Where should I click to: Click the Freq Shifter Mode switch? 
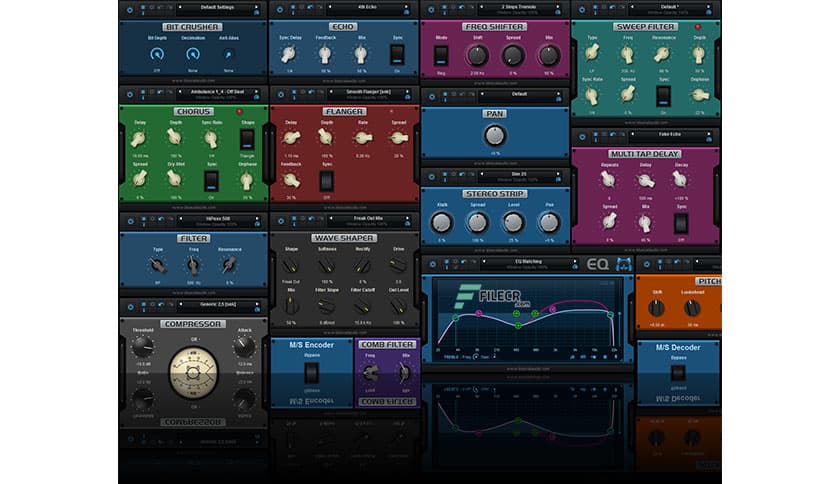coord(441,55)
